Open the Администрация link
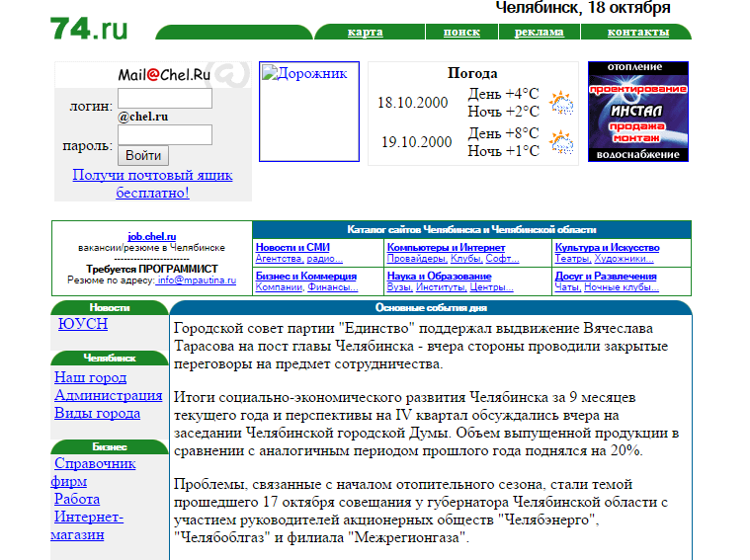 [x=108, y=395]
